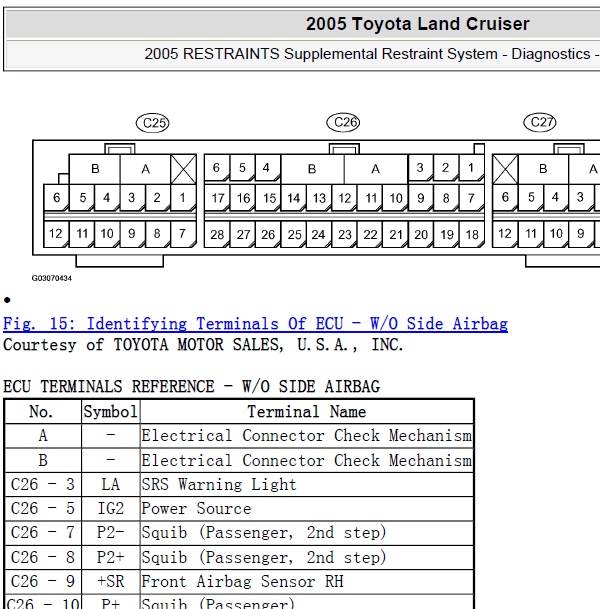The height and width of the screenshot is (609, 600).
Task: Click the B check mechanism box in C26
Action: [312, 169]
